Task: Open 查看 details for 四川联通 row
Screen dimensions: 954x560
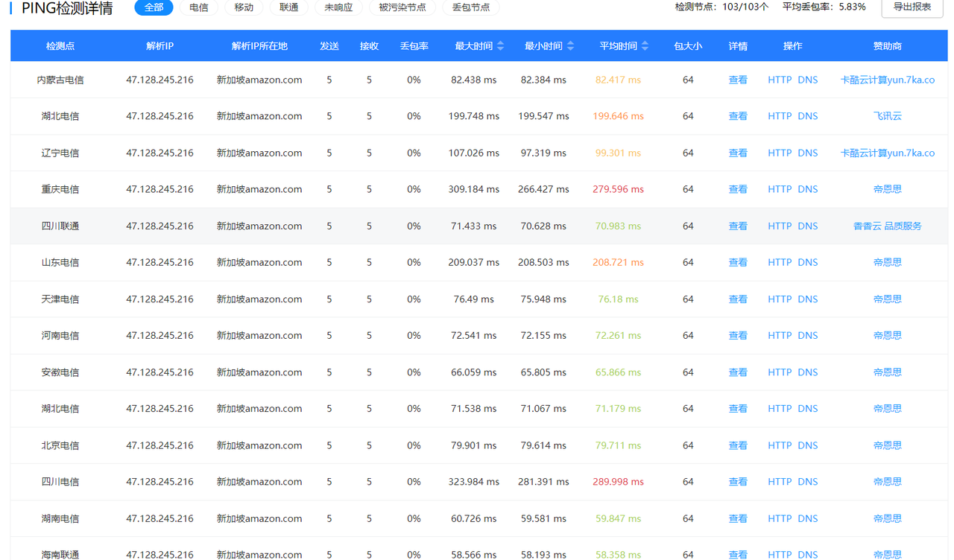Action: click(738, 226)
